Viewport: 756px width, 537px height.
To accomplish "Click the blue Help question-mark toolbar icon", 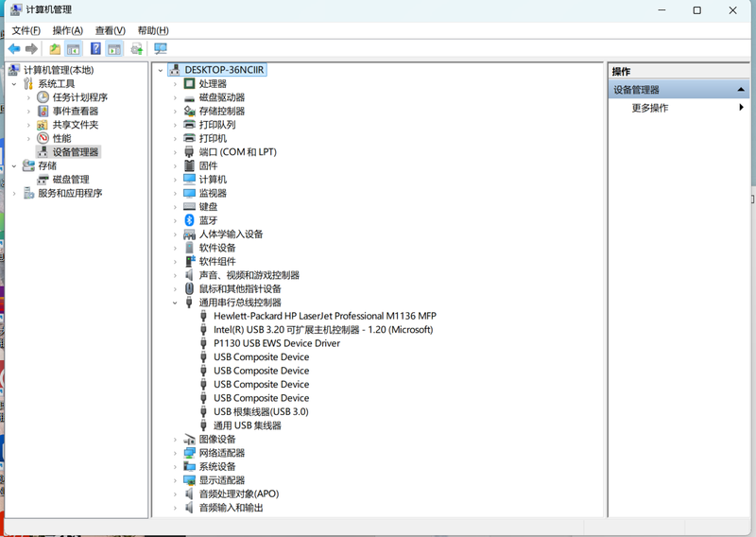I will pyautogui.click(x=95, y=49).
